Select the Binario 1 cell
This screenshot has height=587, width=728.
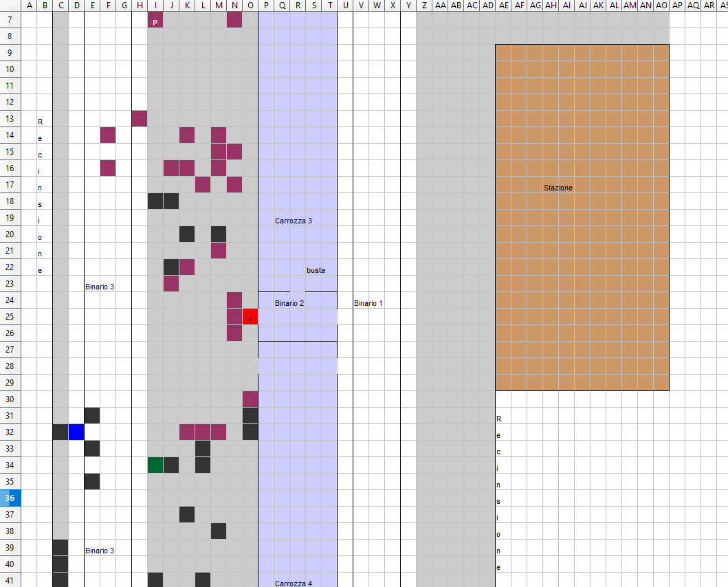click(368, 303)
